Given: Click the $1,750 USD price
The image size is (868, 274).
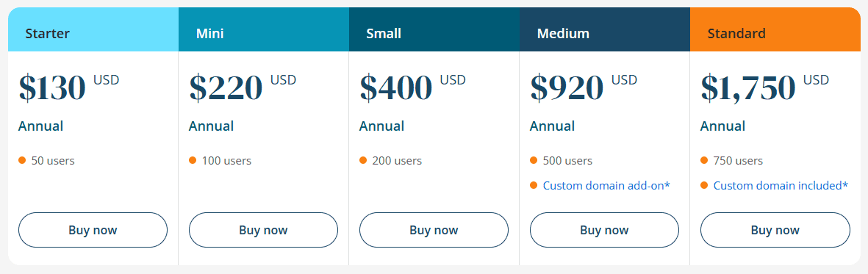Looking at the screenshot, I should pyautogui.click(x=764, y=87).
